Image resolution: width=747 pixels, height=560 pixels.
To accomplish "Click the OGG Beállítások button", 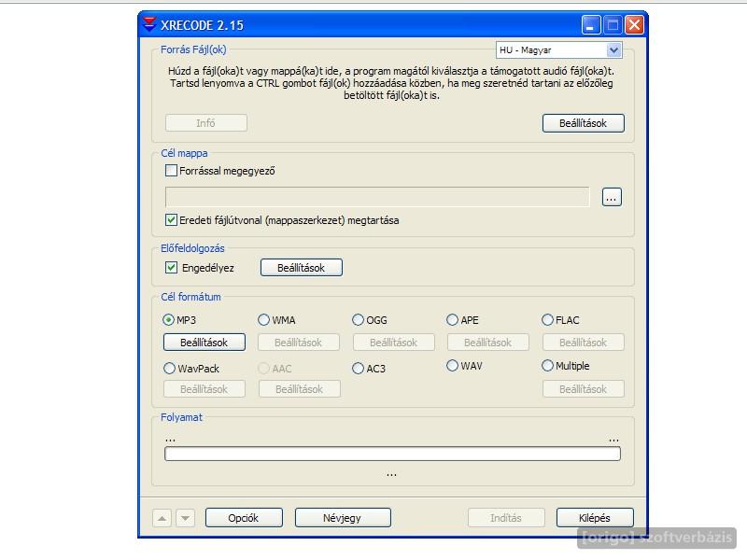I will 393,343.
